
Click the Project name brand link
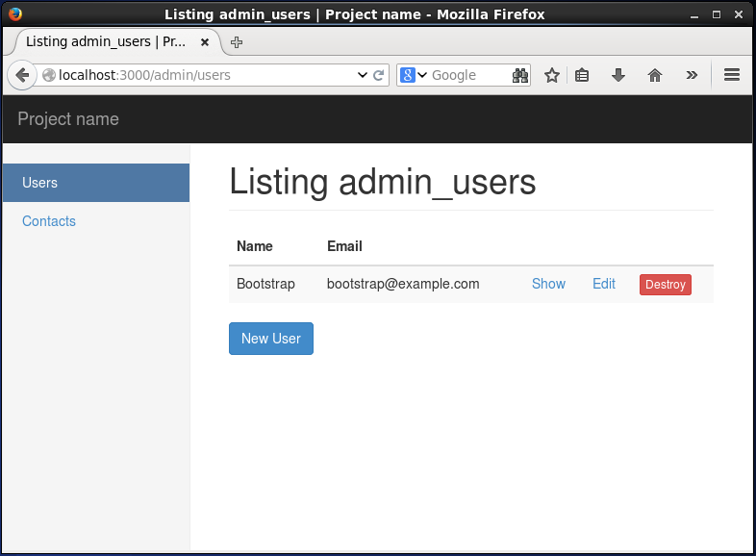pyautogui.click(x=68, y=119)
